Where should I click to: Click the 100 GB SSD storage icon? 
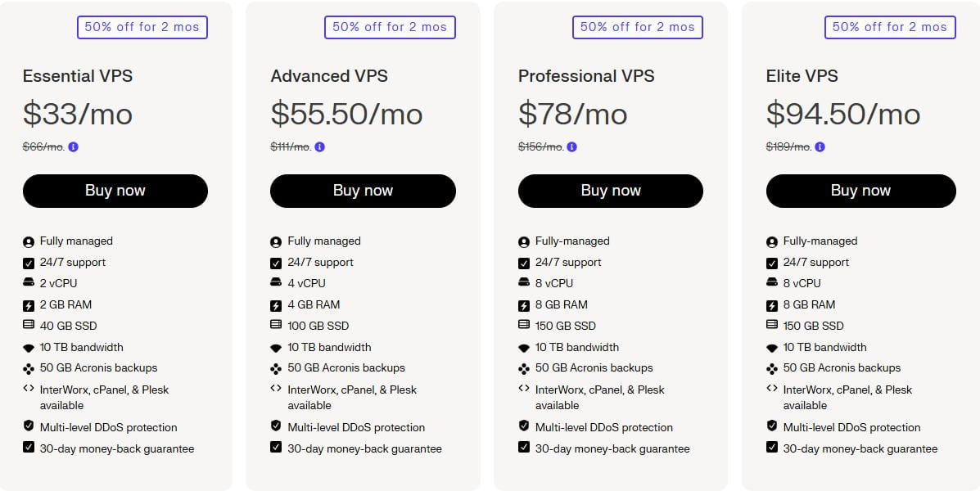point(276,325)
